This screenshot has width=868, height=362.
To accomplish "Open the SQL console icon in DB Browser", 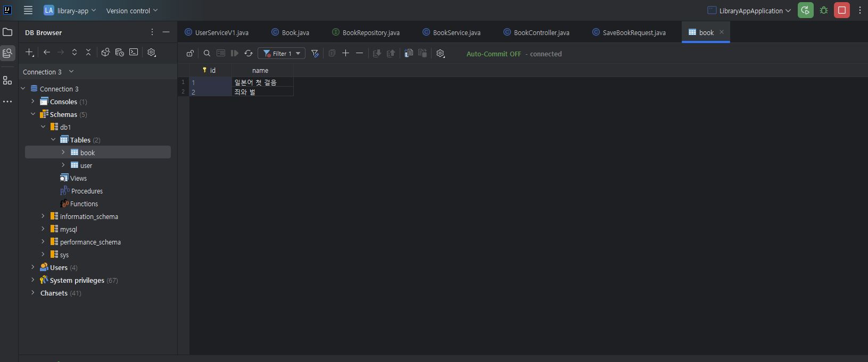I will click(x=134, y=52).
